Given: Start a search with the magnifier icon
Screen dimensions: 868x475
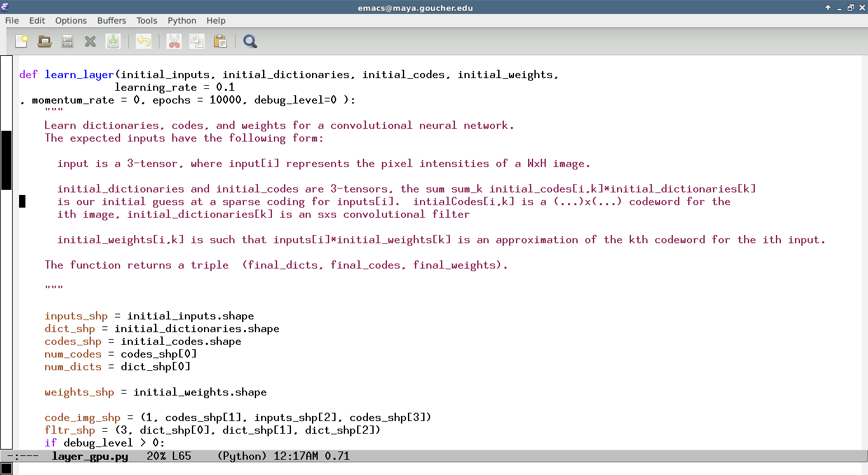Looking at the screenshot, I should [250, 42].
